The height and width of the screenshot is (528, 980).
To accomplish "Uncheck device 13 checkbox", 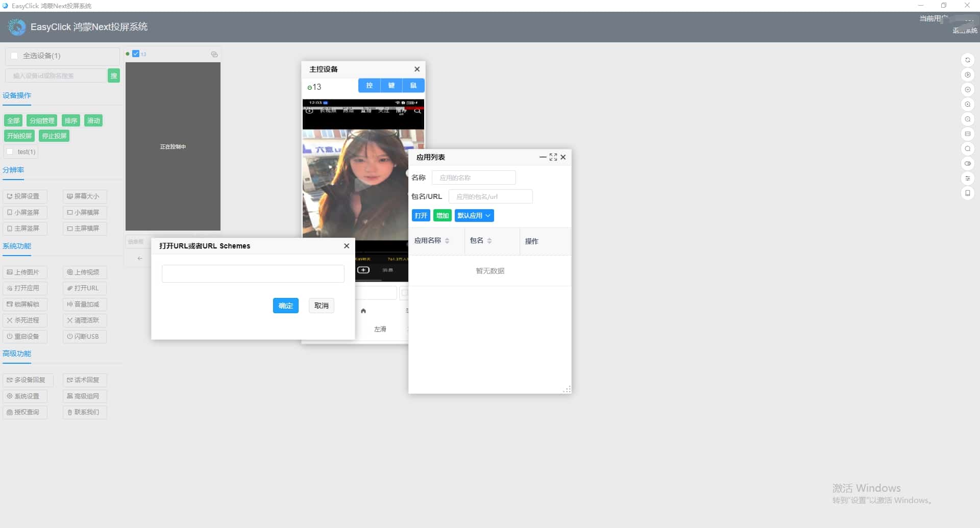I will [x=136, y=54].
